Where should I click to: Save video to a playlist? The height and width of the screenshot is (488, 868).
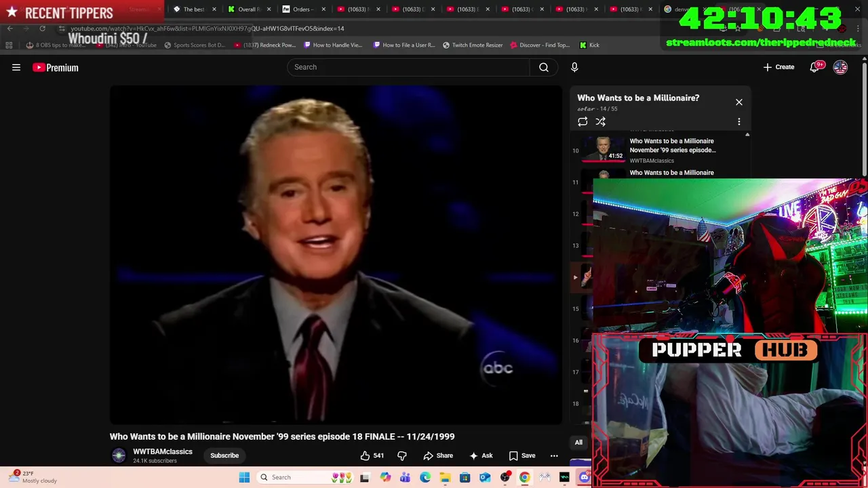(522, 455)
